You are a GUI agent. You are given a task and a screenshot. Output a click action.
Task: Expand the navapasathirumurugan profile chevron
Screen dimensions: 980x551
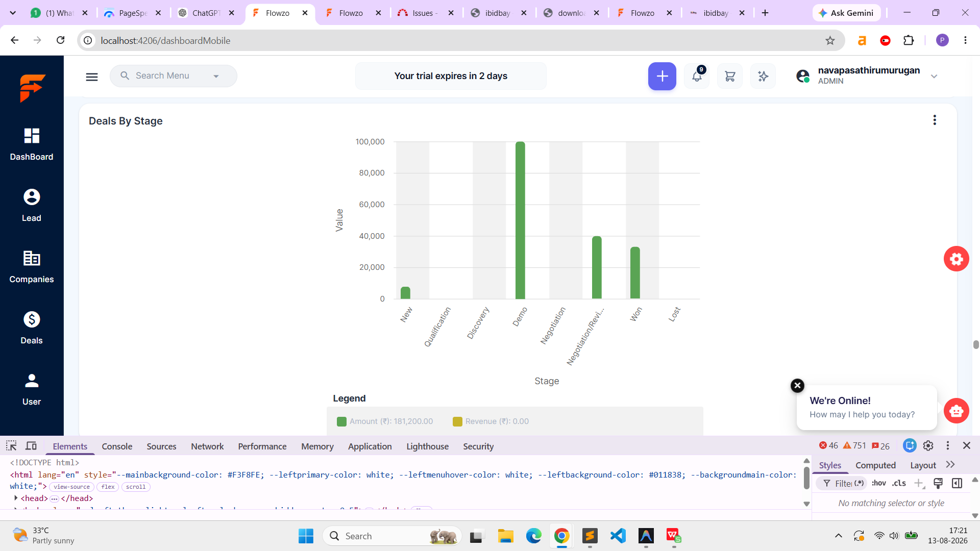pos(934,77)
